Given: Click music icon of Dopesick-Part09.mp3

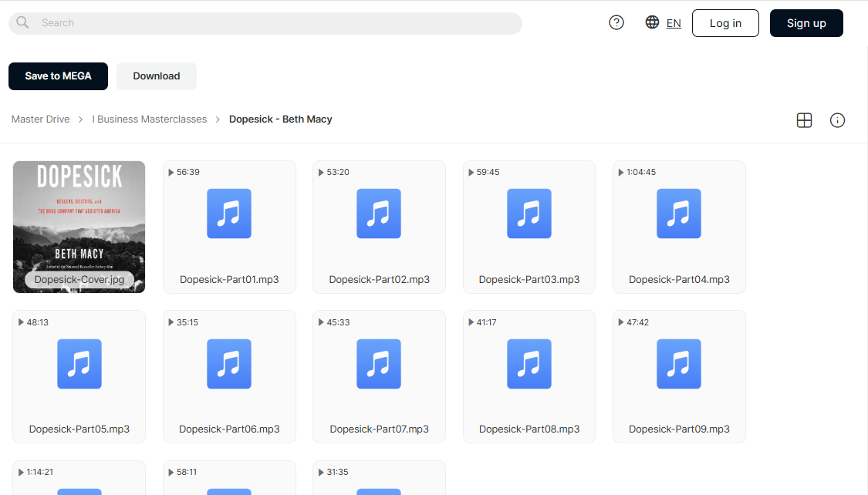Looking at the screenshot, I should [x=679, y=364].
